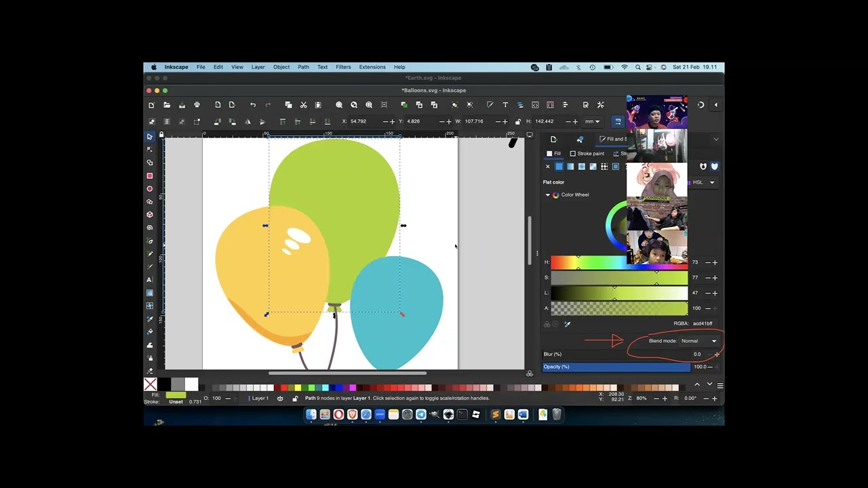Flip selection horizontally icon

(x=248, y=121)
